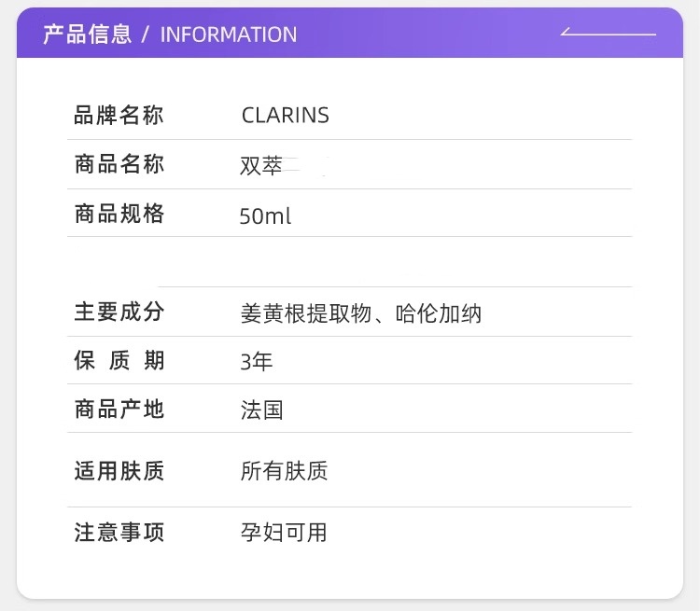Screen dimensions: 700x611
Task: Click the 孕妇可用 notice value
Action: (x=284, y=533)
